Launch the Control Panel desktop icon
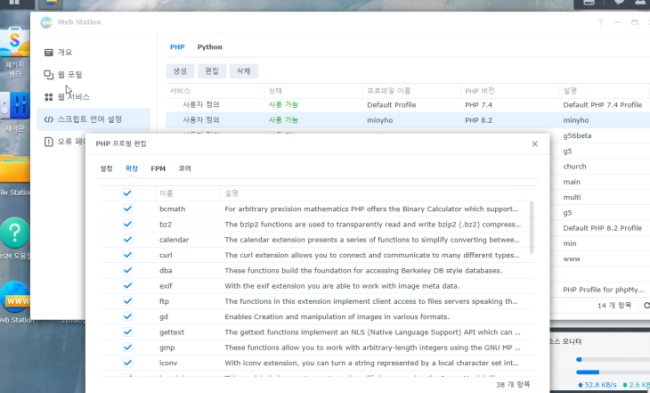Screen dimensions: 650x393 [x=15, y=106]
